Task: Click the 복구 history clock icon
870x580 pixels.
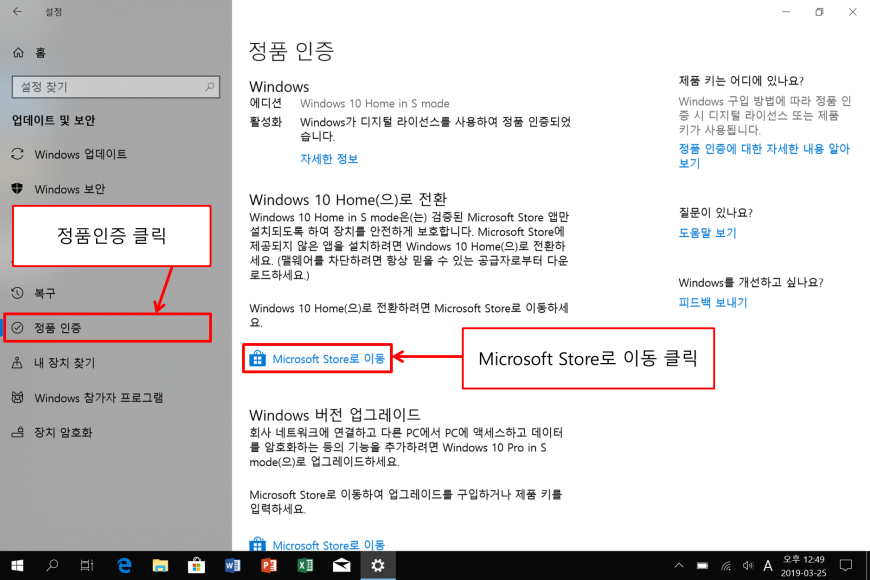Action: click(x=18, y=293)
